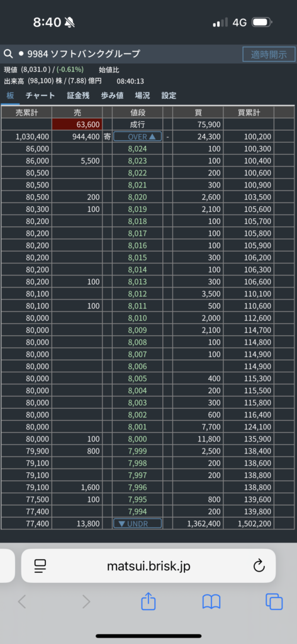Viewport: 297px width, 644px height.
Task: Go back with the left chevron
Action: (22, 602)
